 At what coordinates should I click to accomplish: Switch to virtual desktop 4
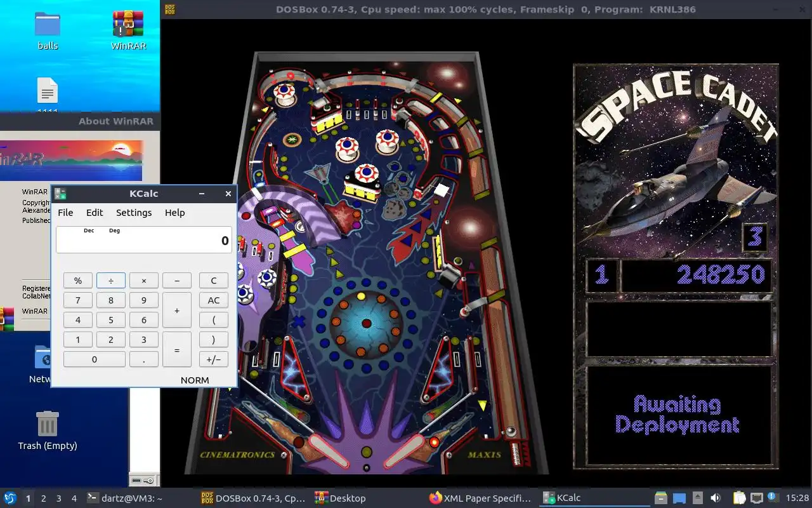coord(74,498)
